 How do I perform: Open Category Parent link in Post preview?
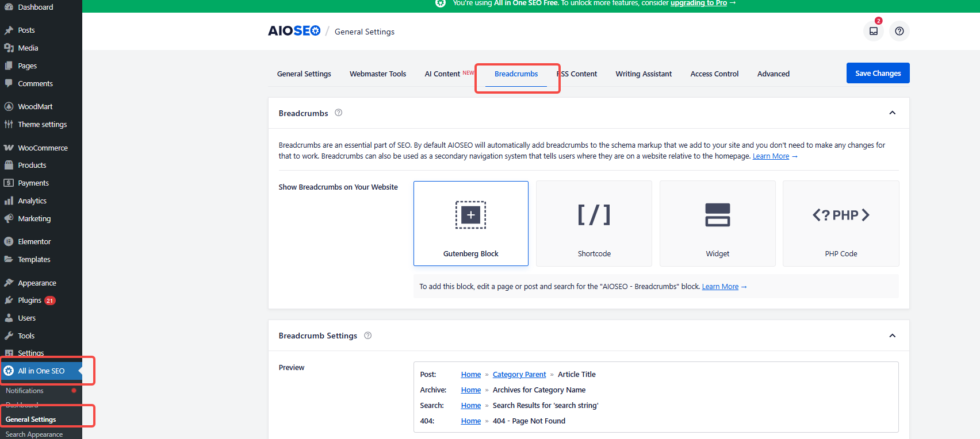[x=519, y=375]
